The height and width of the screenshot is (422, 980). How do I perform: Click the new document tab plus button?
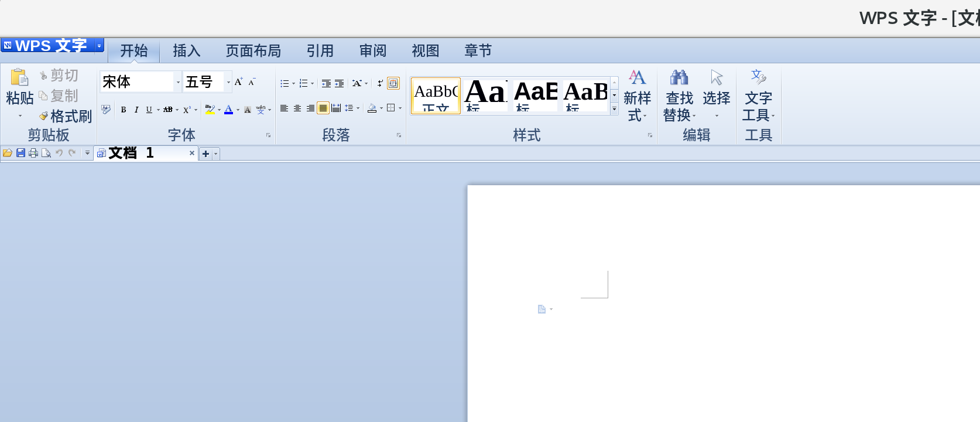tap(205, 154)
